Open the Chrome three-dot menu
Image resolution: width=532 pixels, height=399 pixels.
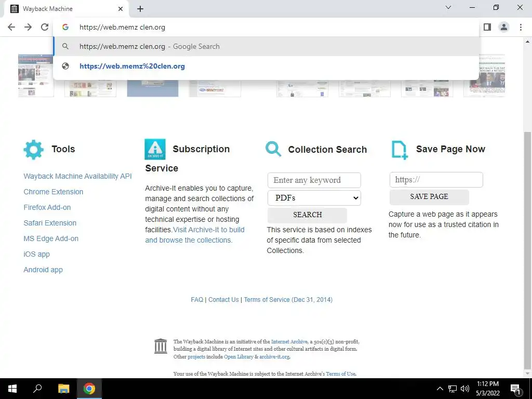(x=521, y=27)
